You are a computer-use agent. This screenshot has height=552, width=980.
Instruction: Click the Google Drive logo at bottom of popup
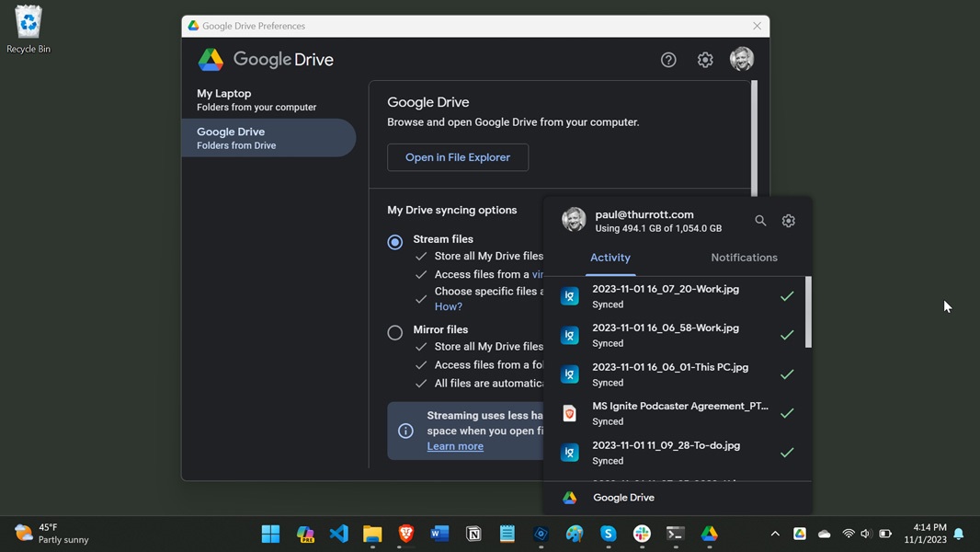point(569,497)
